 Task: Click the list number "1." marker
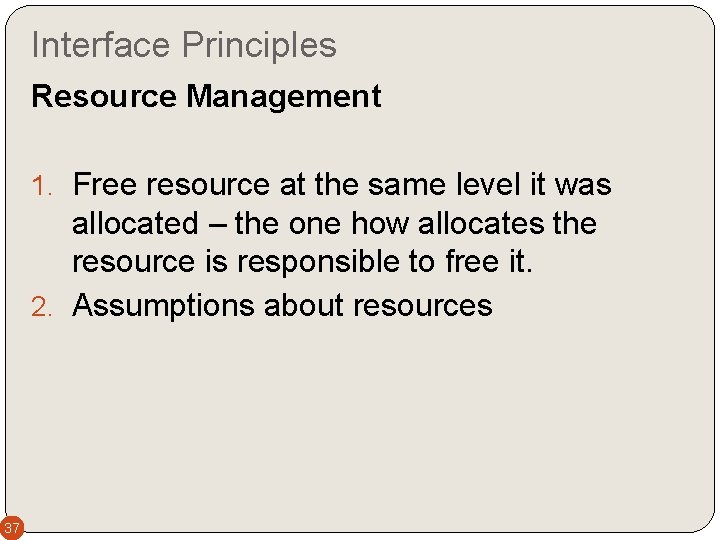click(46, 186)
